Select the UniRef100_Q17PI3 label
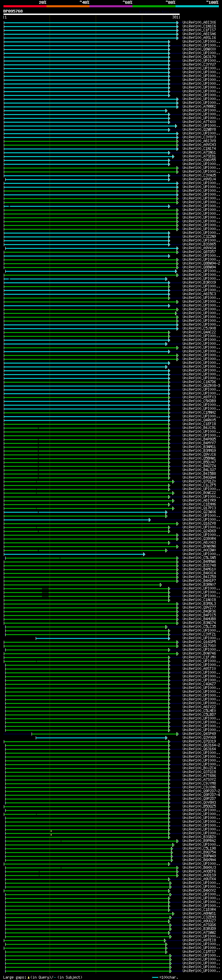The image size is (222, 980). coord(199,508)
